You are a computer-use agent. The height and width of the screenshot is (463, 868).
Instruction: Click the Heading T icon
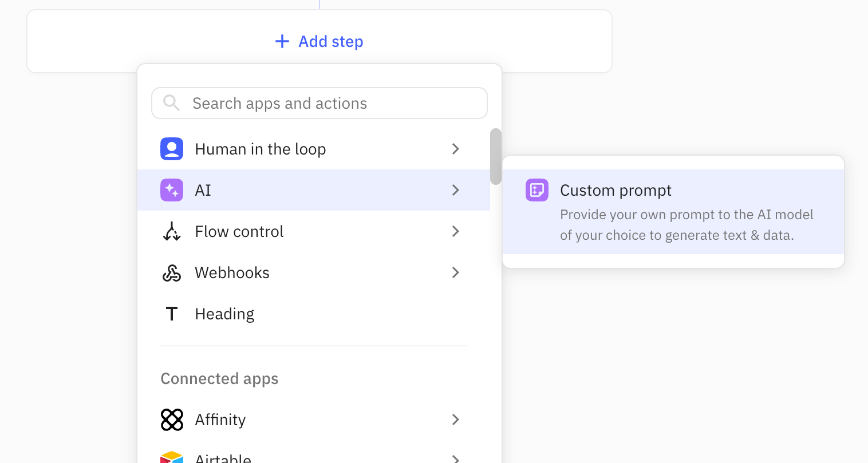171,314
